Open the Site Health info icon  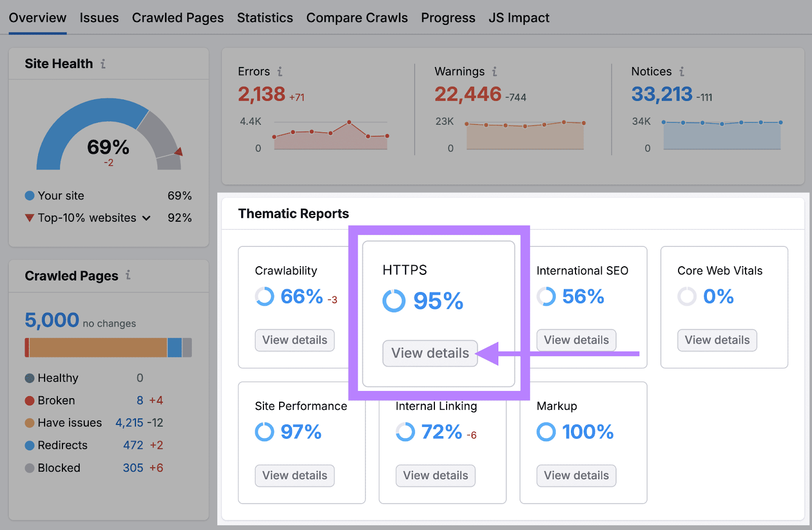pos(103,64)
